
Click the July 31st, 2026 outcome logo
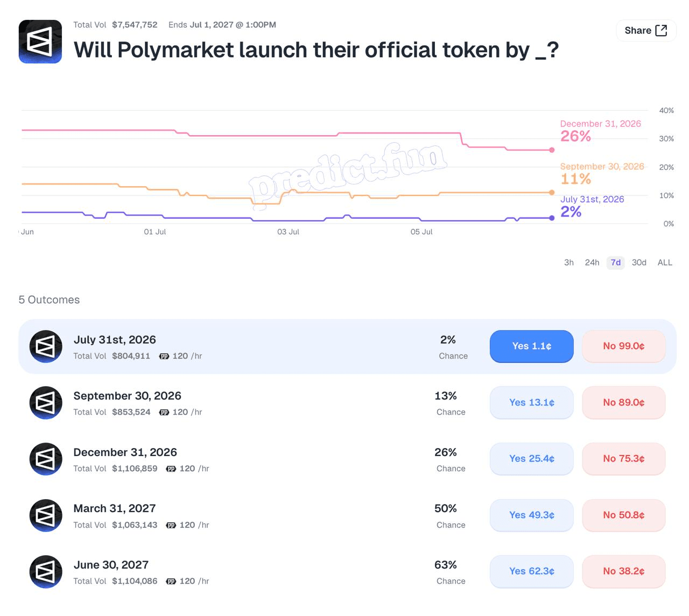pos(46,346)
